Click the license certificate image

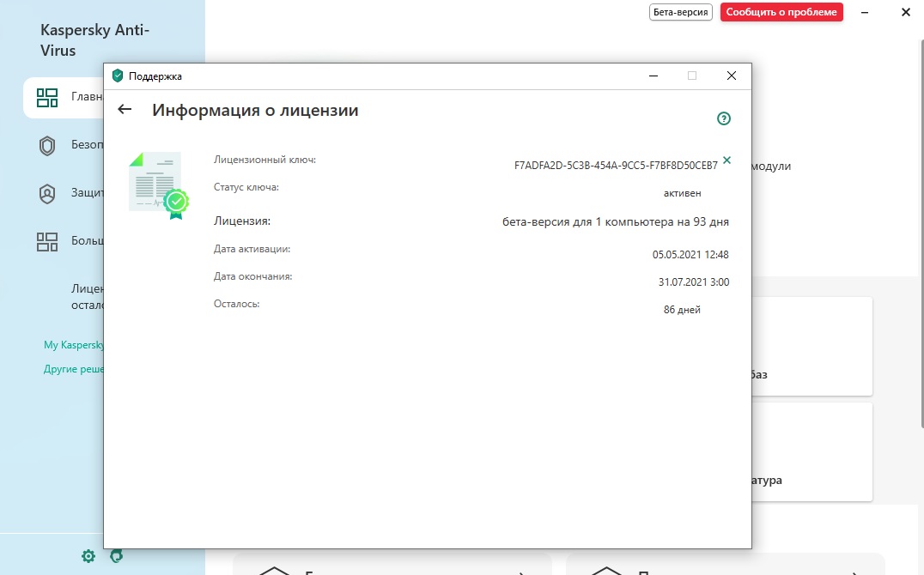[x=157, y=185]
